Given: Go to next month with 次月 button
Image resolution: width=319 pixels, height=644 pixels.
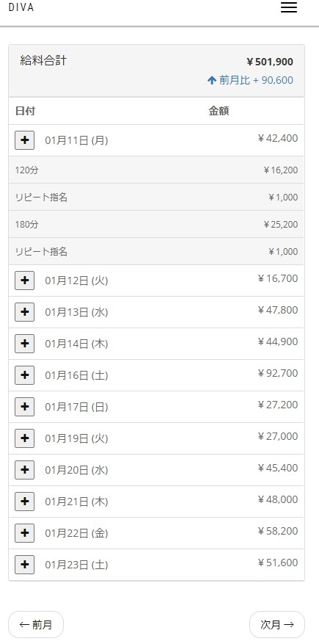Looking at the screenshot, I should (277, 625).
